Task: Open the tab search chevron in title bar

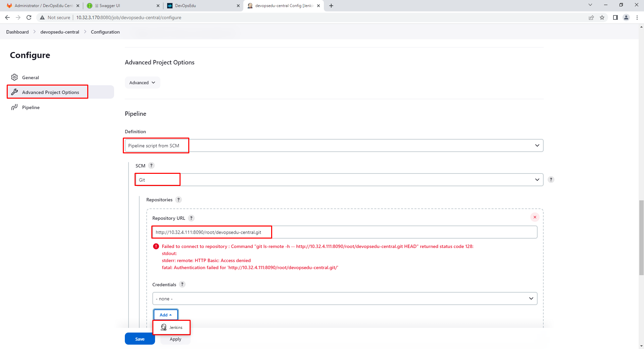Action: [x=590, y=5]
